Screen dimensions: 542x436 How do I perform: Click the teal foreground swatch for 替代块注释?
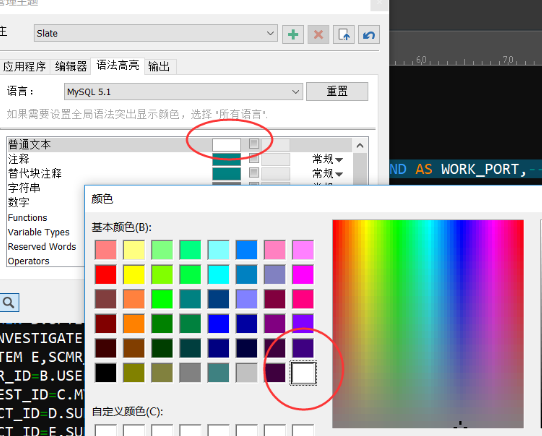point(226,174)
